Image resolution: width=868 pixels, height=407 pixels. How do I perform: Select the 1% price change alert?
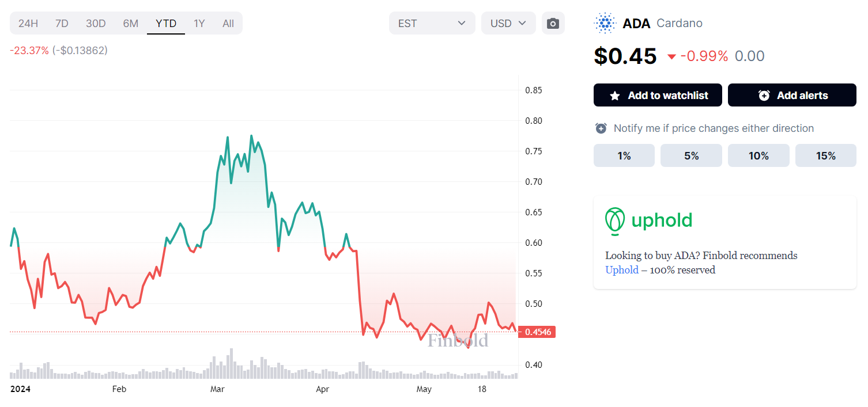[x=624, y=156]
